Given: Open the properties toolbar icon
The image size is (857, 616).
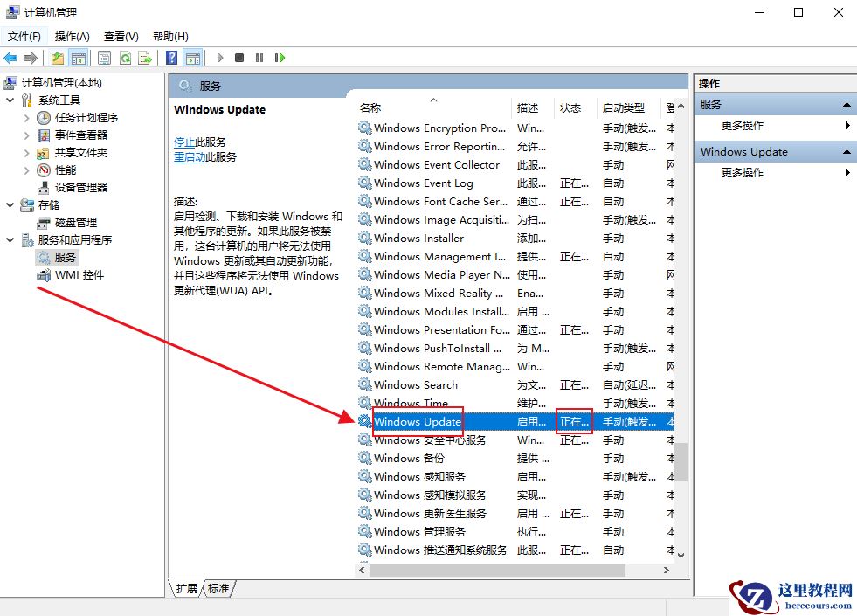Looking at the screenshot, I should [104, 58].
